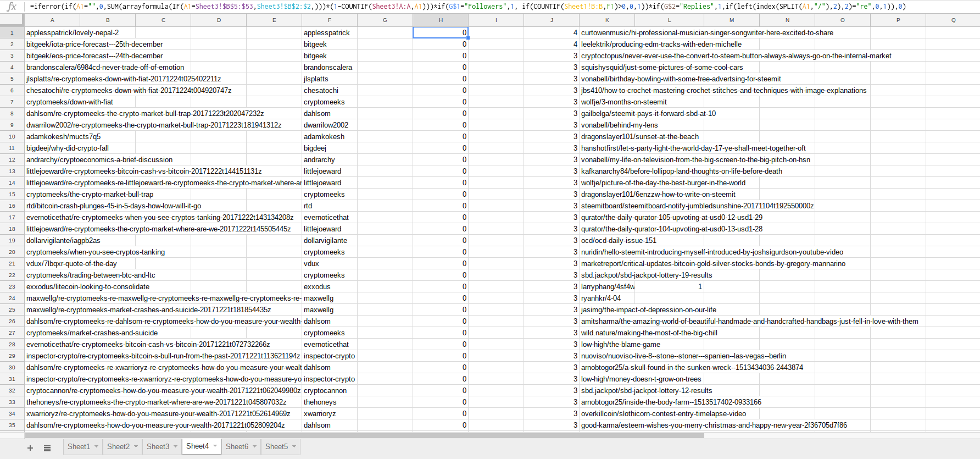The height and width of the screenshot is (459, 980).
Task: Click cell 'wild.nature/making-the-most-of-the-big-chill'
Action: point(649,333)
